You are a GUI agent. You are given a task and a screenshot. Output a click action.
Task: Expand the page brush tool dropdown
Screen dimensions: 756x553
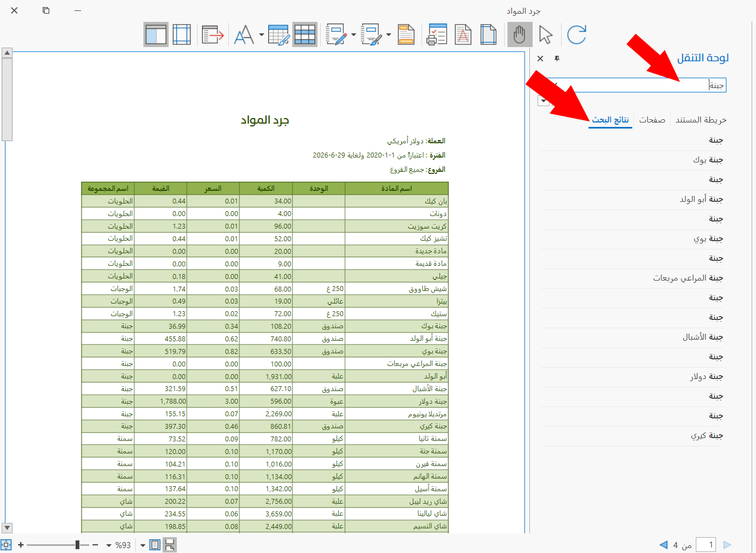coord(389,34)
